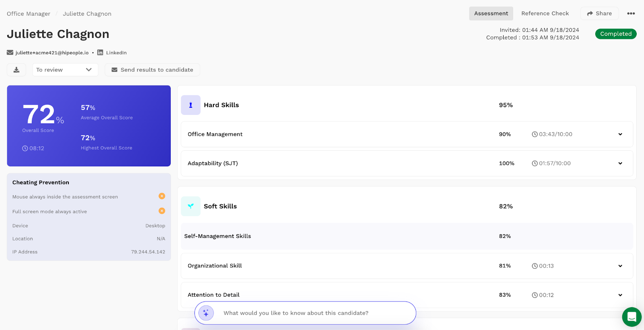Click Juliette Chagnon breadcrumb item
The width and height of the screenshot is (644, 330).
tap(87, 14)
